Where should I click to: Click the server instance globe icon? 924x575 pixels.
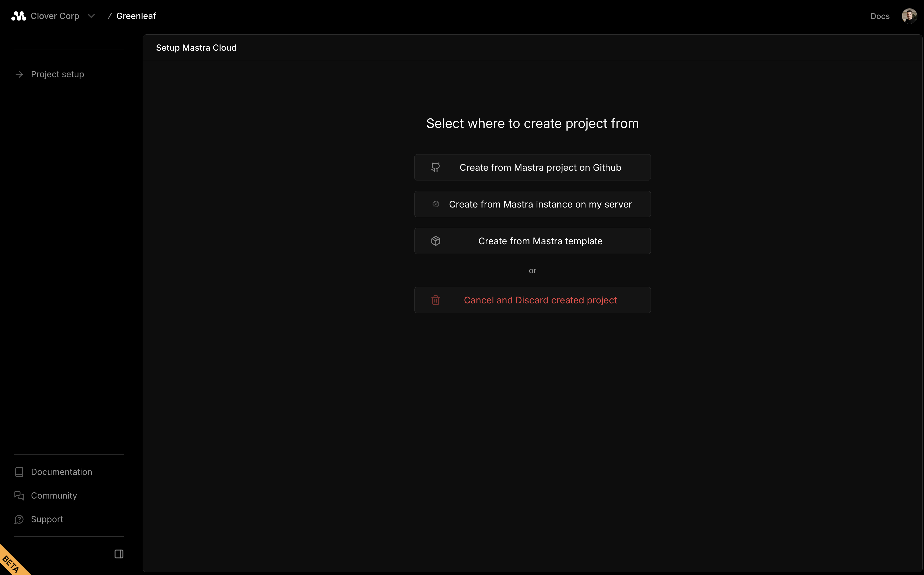(x=436, y=204)
